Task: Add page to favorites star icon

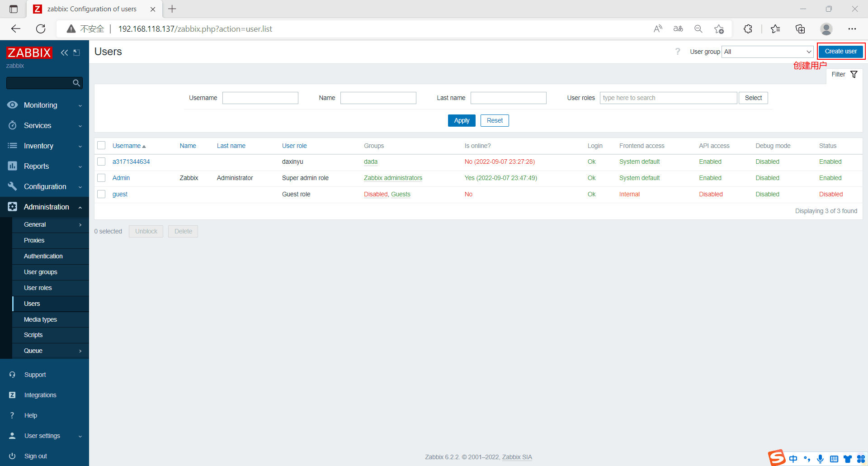Action: (x=719, y=29)
